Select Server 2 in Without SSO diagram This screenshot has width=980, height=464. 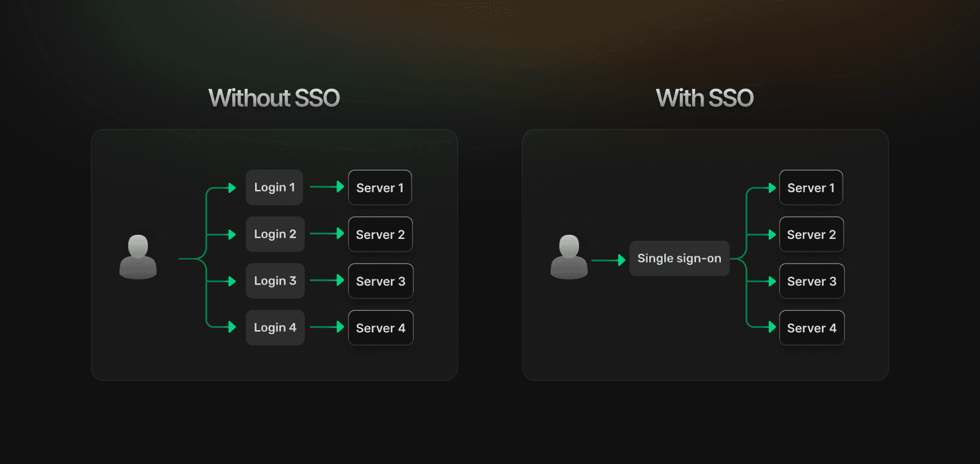click(380, 234)
